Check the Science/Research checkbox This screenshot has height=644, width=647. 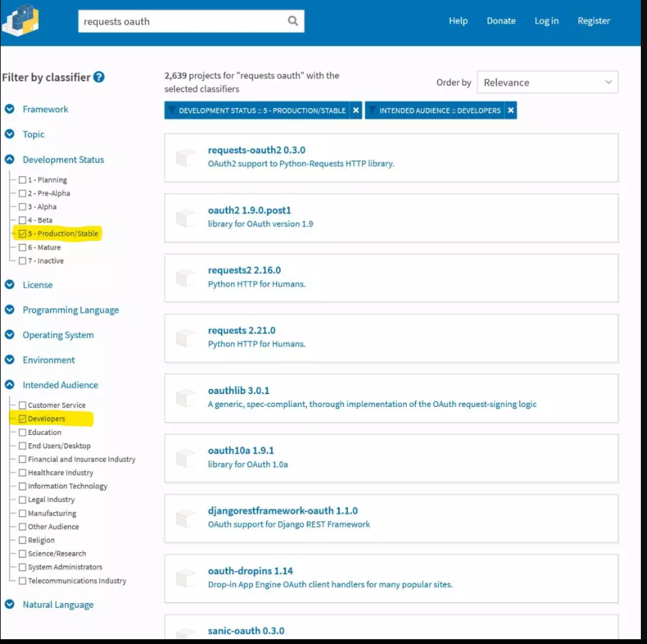pyautogui.click(x=23, y=554)
